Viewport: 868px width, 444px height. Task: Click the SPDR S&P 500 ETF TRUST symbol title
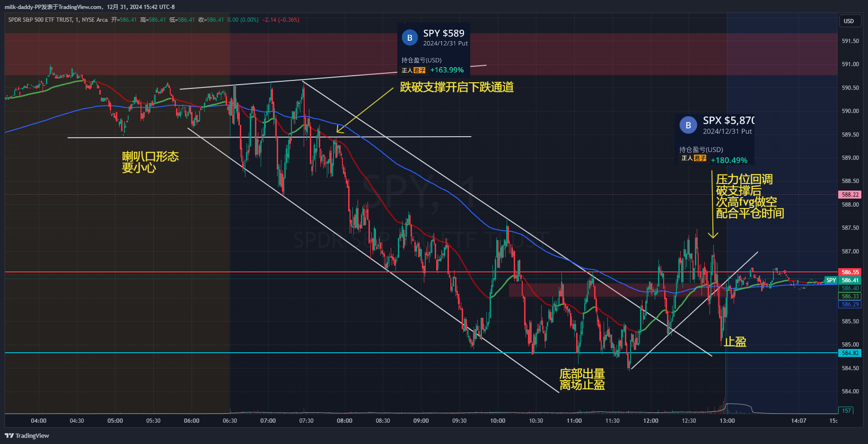39,20
